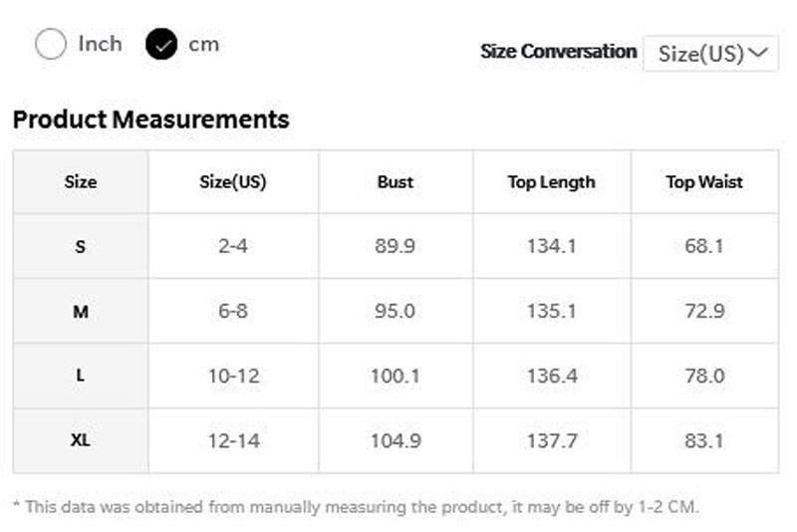Viewport: 797px width, 532px height.
Task: Select the S size row label
Action: pos(81,246)
